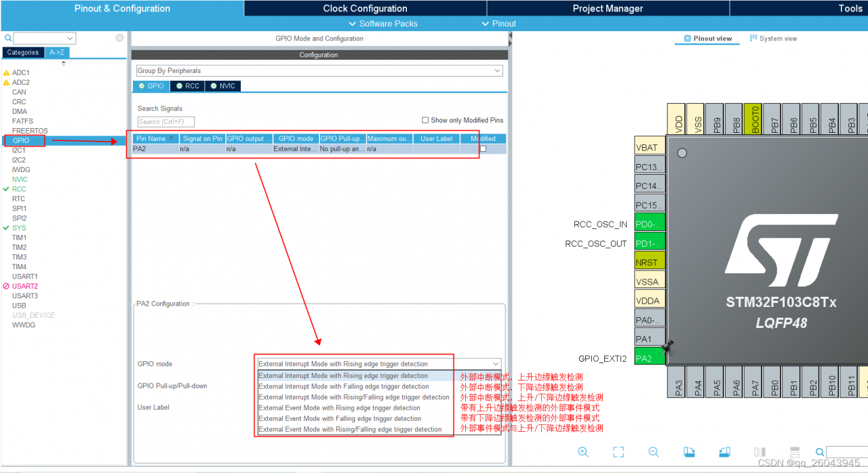Switch to Categories tab

coord(23,52)
